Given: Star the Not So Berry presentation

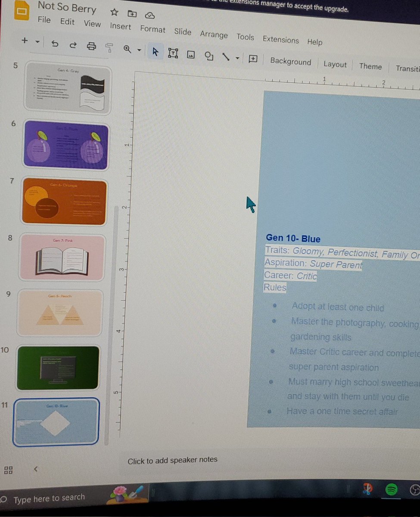Looking at the screenshot, I should click(x=114, y=12).
